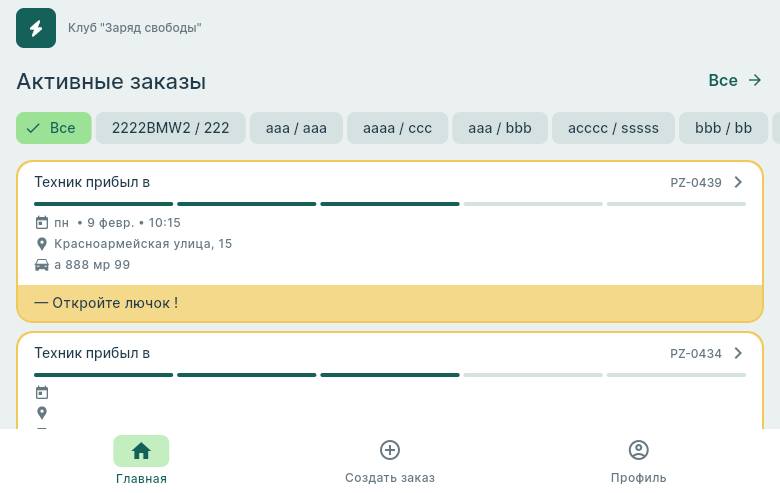Screen dimensions: 780x493
Task: Switch to the Профиль tab label
Action: 638,478
